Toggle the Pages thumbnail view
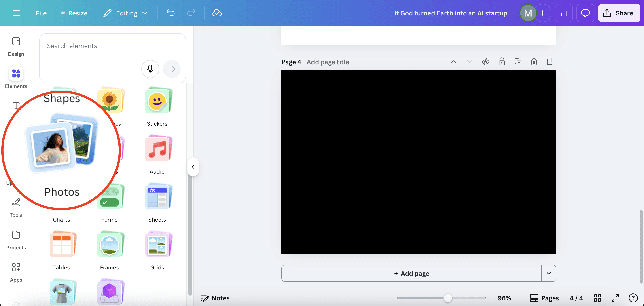 coord(544,298)
